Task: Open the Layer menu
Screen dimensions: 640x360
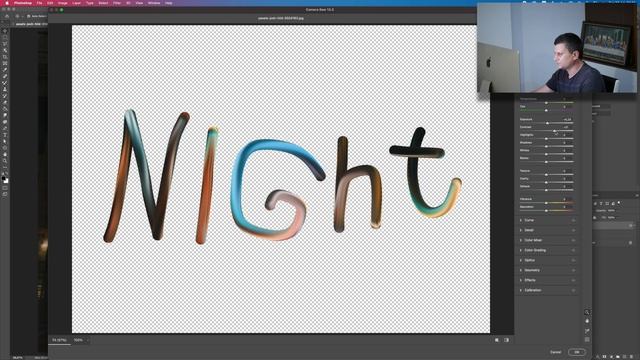Action: (x=76, y=3)
